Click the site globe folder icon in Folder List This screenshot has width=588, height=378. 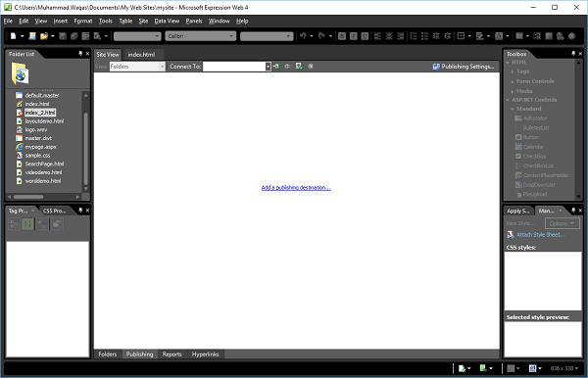[20, 73]
